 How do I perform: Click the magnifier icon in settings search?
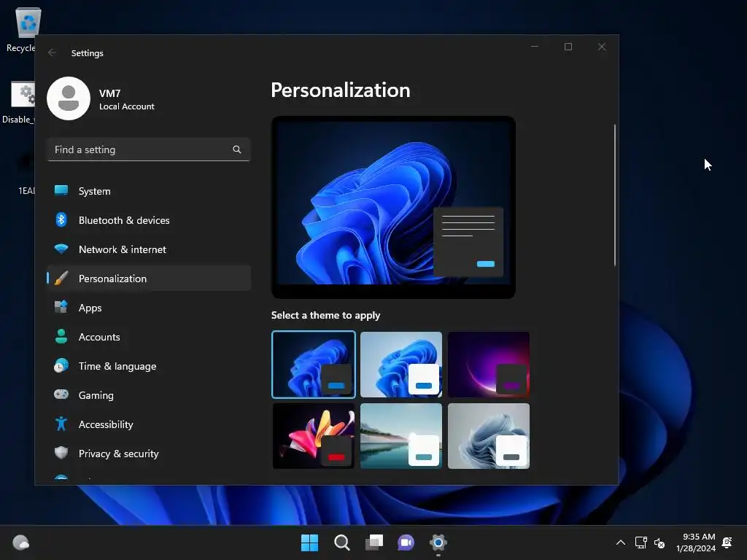click(237, 149)
